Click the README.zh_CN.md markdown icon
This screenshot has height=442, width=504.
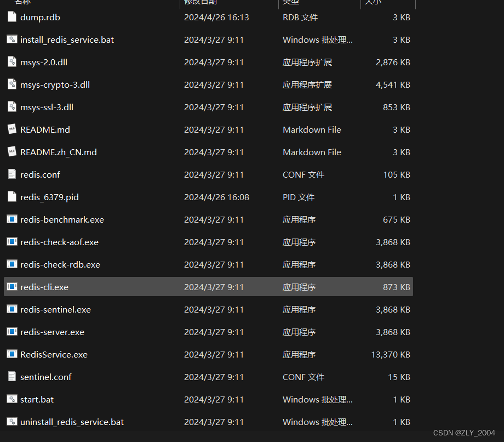point(12,152)
